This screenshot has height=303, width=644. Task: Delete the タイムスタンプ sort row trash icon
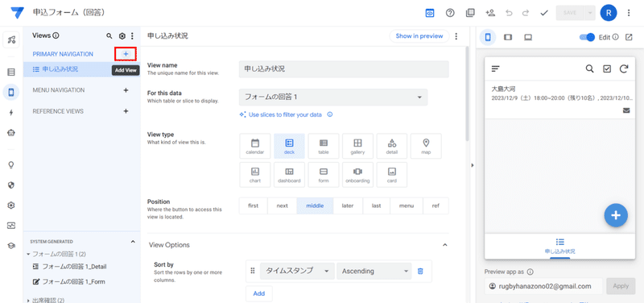coord(420,271)
